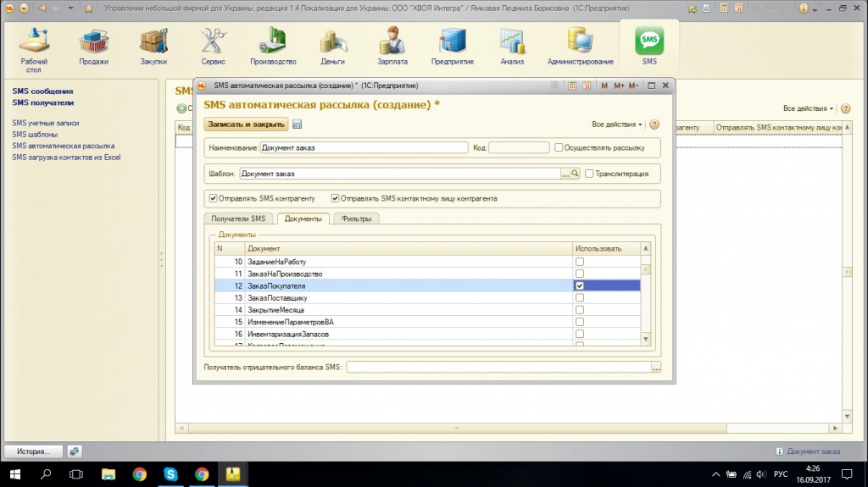Open the Рабочий стол section
Image resolution: width=868 pixels, height=487 pixels.
pyautogui.click(x=34, y=49)
